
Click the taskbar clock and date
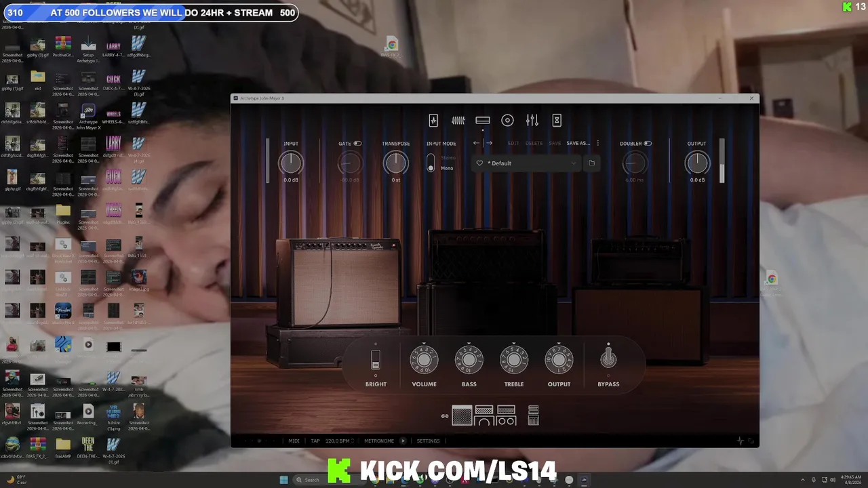tap(852, 480)
